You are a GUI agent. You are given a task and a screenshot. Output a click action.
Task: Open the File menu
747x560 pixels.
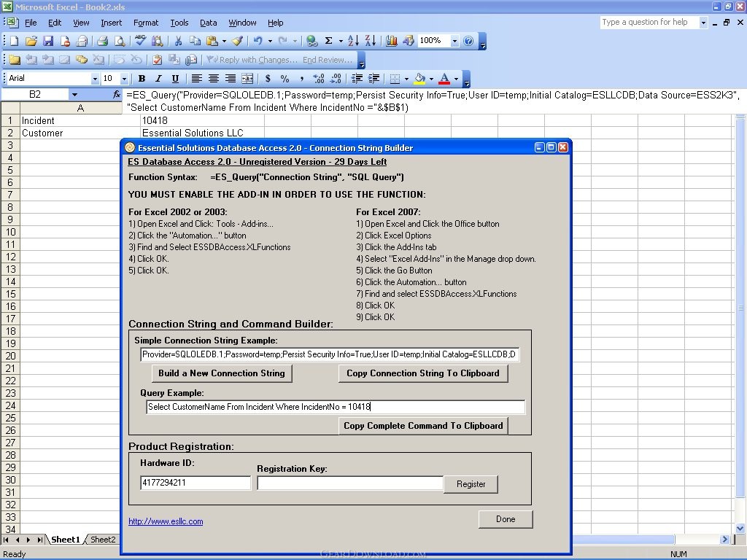coord(31,23)
